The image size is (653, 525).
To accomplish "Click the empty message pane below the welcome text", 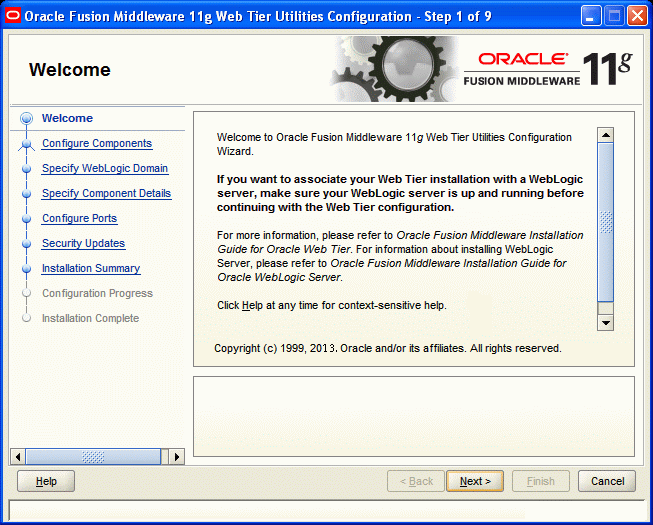I will tap(414, 416).
